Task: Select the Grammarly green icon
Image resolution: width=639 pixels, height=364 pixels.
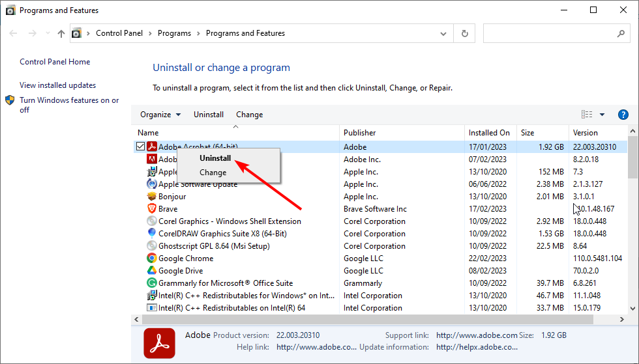Action: 151,283
